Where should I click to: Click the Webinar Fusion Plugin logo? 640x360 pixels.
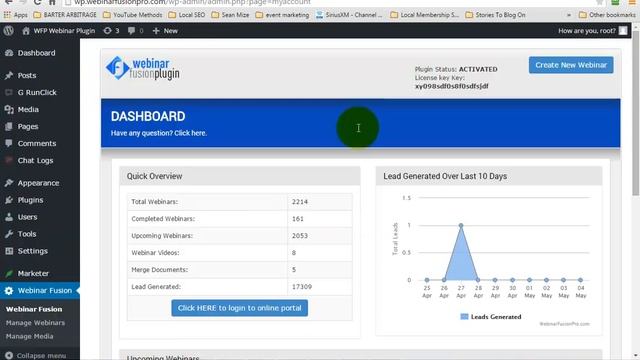click(x=142, y=68)
